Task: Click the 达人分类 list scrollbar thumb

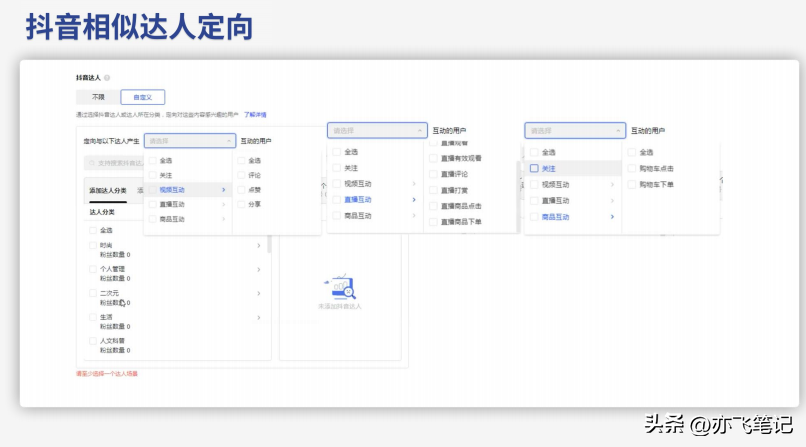Action: point(269,244)
